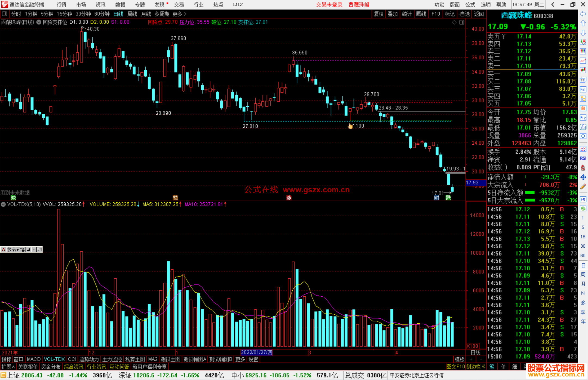Switch chart to 15-minute period in sidebar

[583, 237]
